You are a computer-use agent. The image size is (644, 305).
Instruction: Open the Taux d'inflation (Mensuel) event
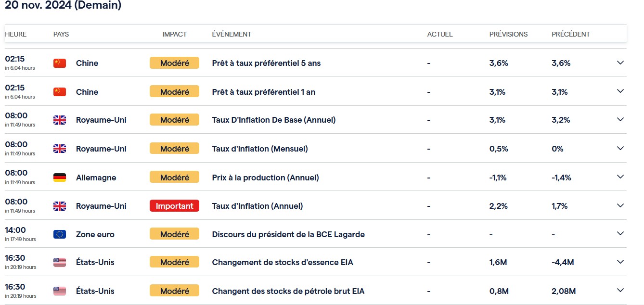tap(259, 149)
